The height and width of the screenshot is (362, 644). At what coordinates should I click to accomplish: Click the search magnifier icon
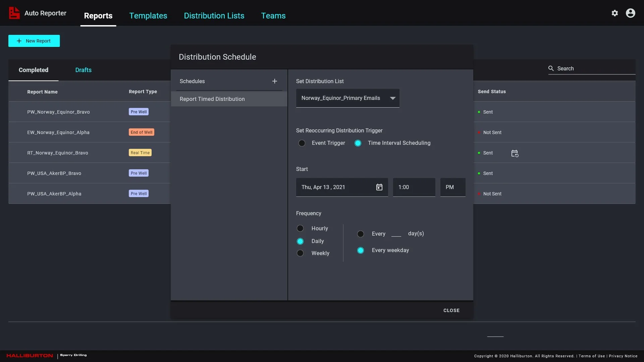(x=551, y=68)
